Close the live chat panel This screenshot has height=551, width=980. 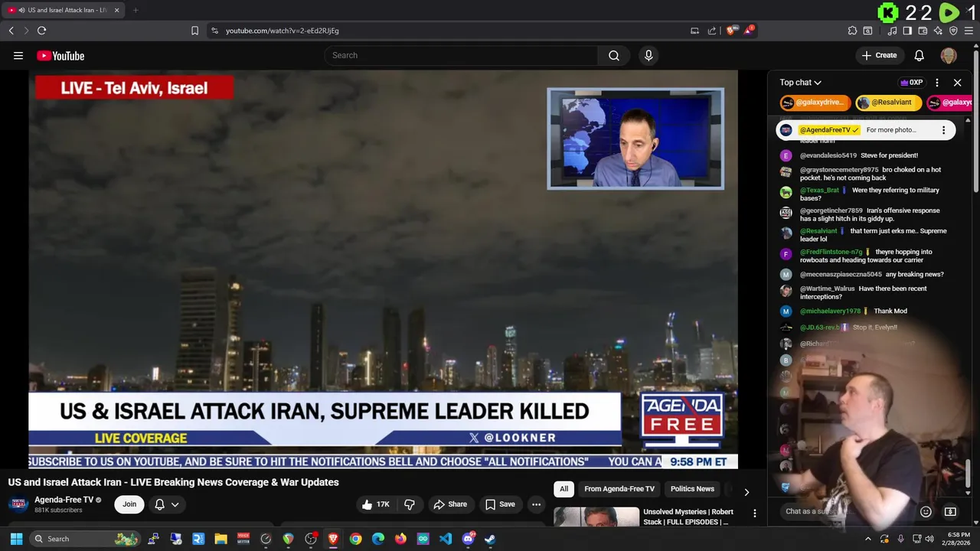[x=957, y=83]
